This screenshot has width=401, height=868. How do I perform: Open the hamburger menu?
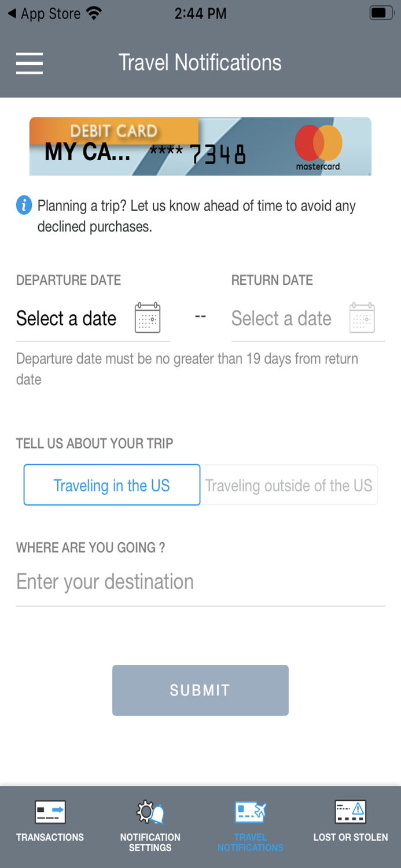click(x=30, y=62)
